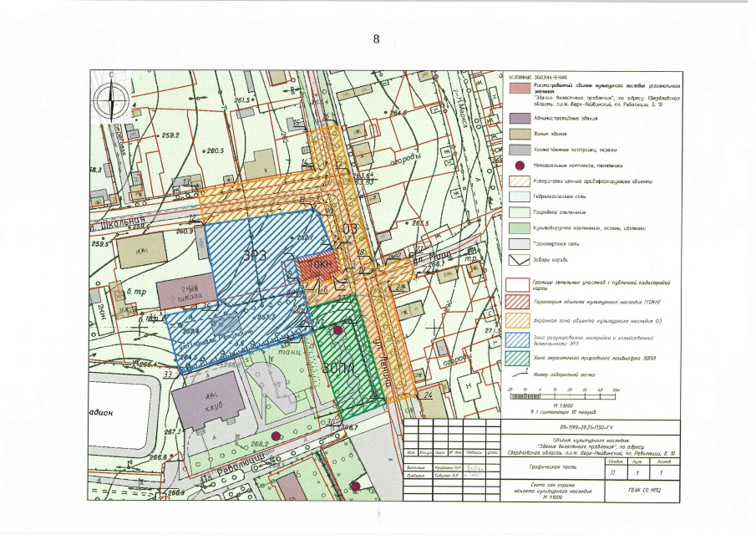This screenshot has height=535, width=756.
Task: Click the green hatched ЗОПЛ legend swatch
Action: (515, 359)
